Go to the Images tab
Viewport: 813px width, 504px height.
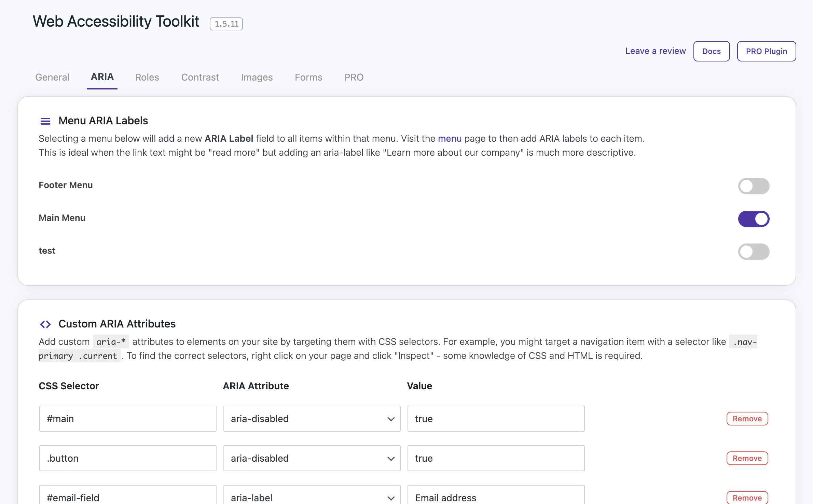tap(257, 77)
